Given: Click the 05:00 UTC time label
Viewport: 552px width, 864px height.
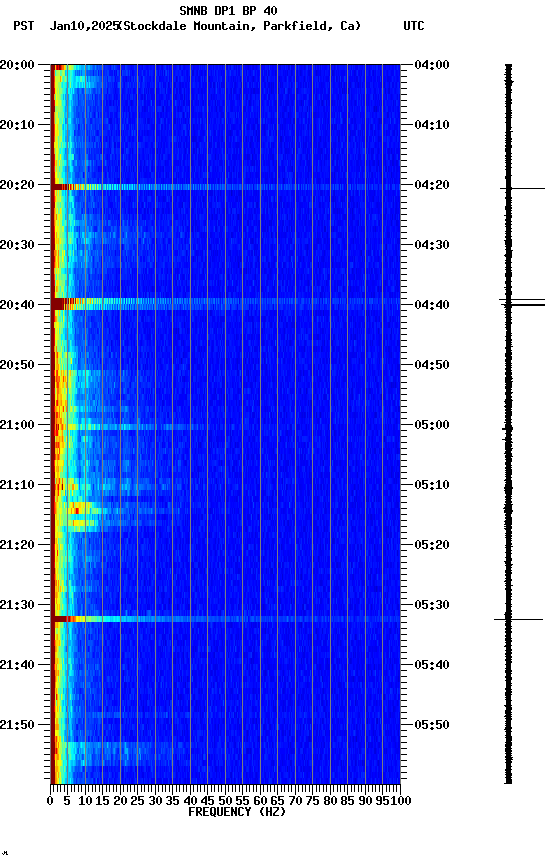Looking at the screenshot, I should pyautogui.click(x=432, y=425).
